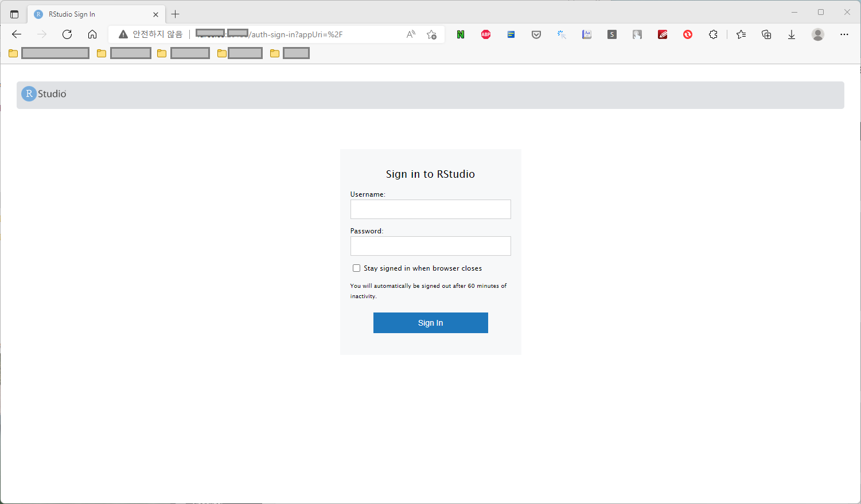Open the fourth bookmarks bar folder
Screen dimensions: 861x504
coord(240,53)
